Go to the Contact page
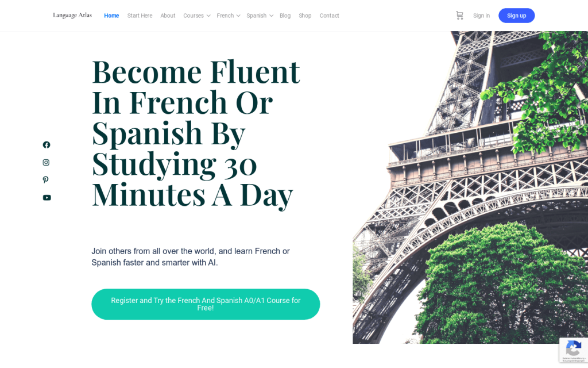 coord(329,16)
